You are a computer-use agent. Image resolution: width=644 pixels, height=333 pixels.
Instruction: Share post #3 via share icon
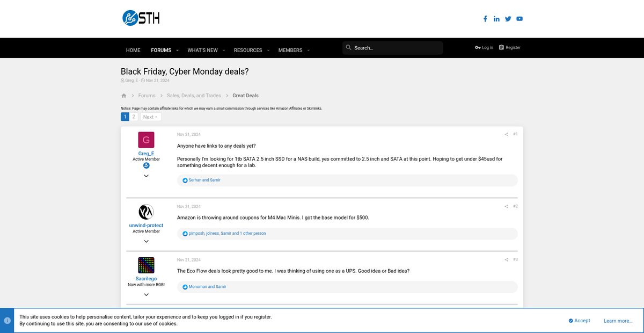pos(506,260)
